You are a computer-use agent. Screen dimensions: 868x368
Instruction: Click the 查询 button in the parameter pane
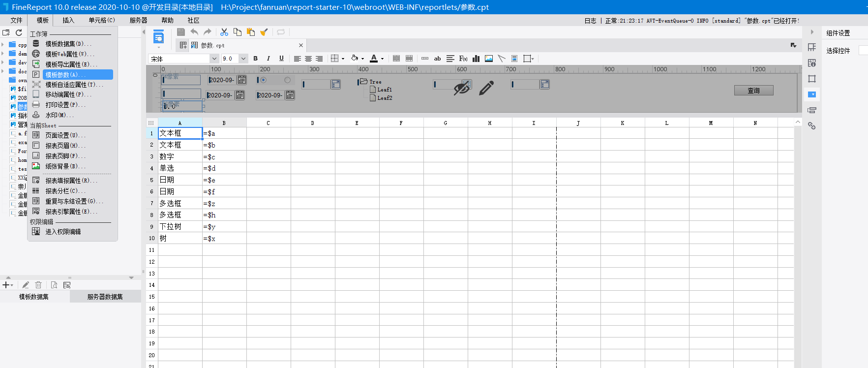pyautogui.click(x=753, y=91)
